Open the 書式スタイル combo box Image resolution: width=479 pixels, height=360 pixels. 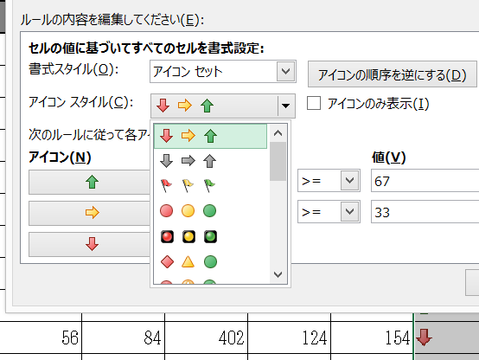pos(223,71)
